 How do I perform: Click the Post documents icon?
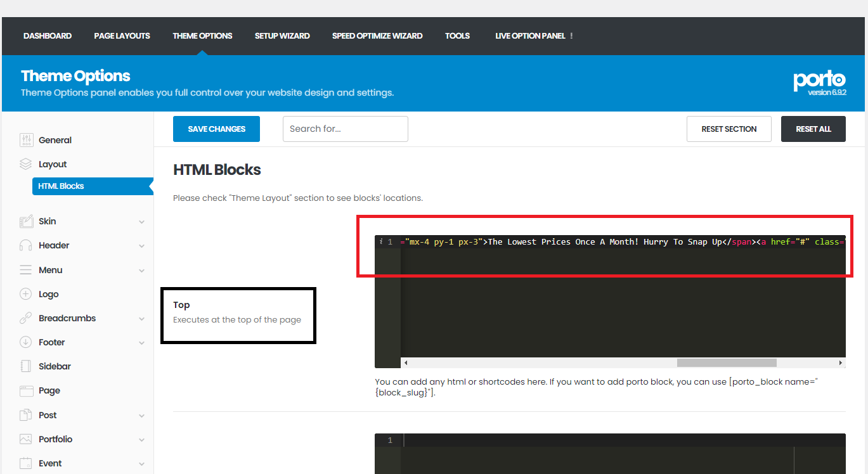[26, 415]
